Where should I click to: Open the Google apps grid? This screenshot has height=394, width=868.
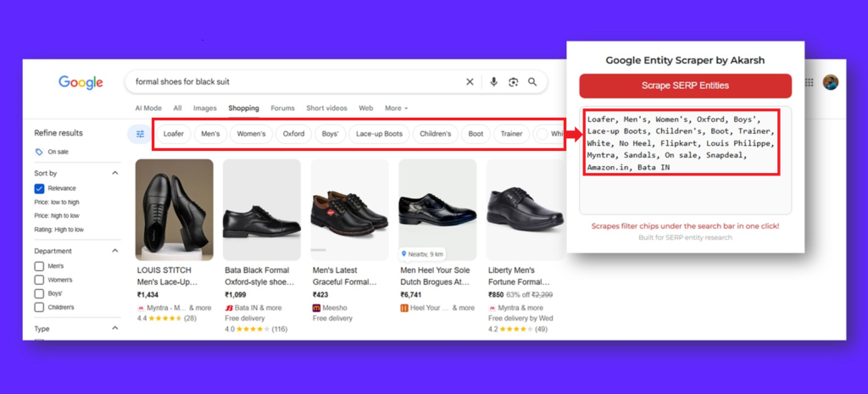pos(809,82)
